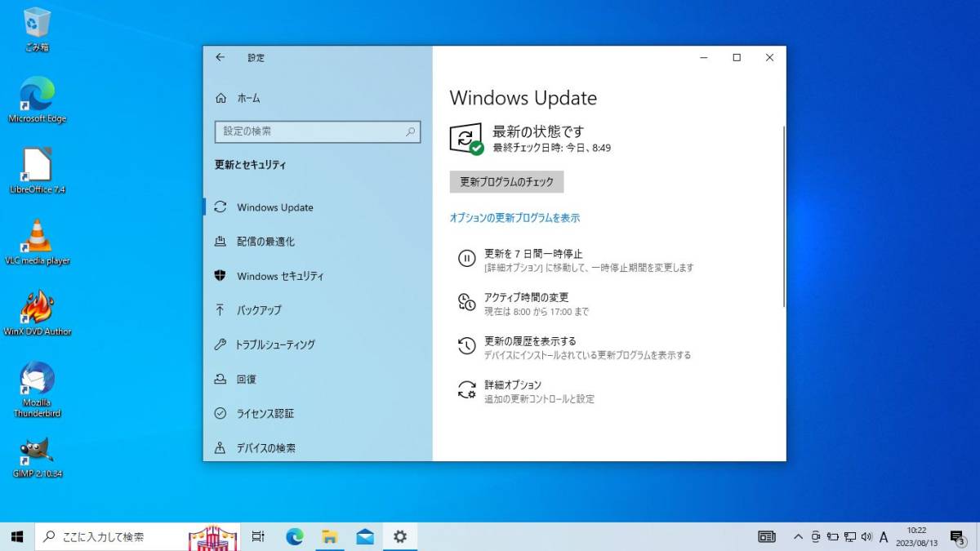Open News and interests on the taskbar

767,536
